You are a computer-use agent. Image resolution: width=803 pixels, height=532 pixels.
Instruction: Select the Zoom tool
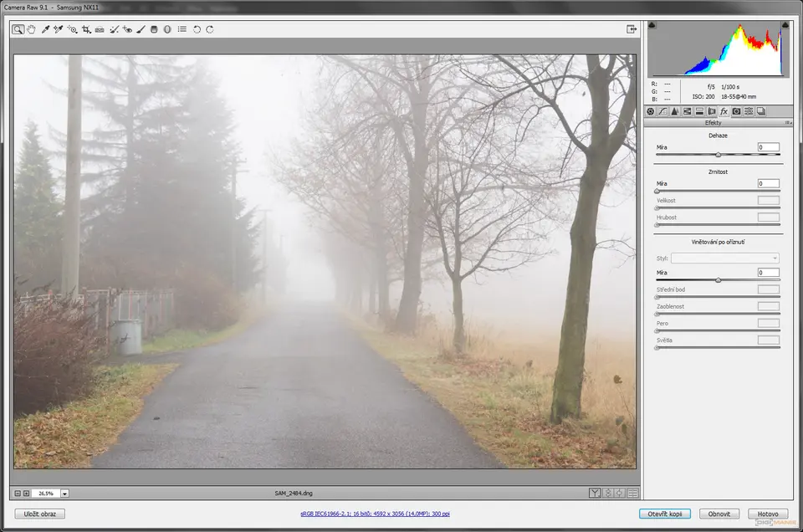coord(18,29)
